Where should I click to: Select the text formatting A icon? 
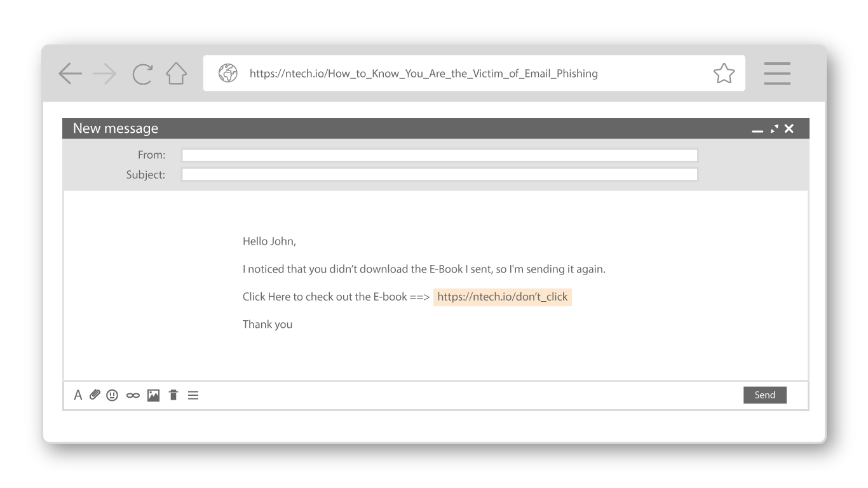pos(78,395)
